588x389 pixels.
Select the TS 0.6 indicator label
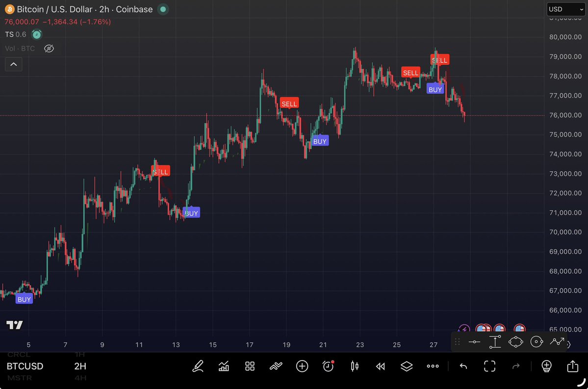[15, 34]
